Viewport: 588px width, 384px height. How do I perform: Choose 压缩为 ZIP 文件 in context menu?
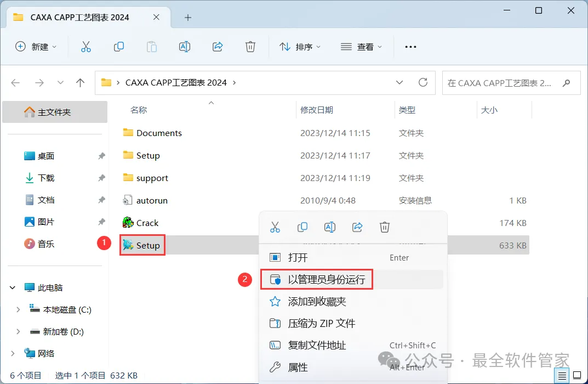tap(352, 323)
